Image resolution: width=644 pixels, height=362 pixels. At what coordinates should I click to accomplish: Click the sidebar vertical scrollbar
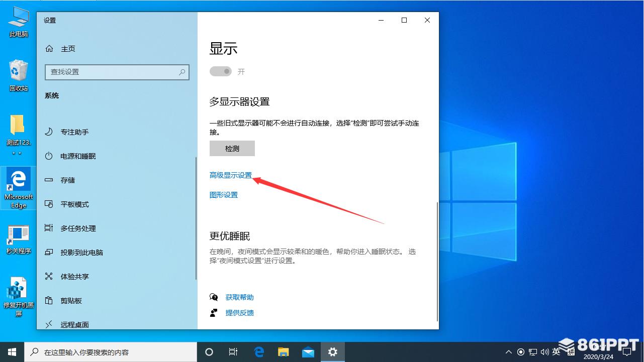pos(196,218)
